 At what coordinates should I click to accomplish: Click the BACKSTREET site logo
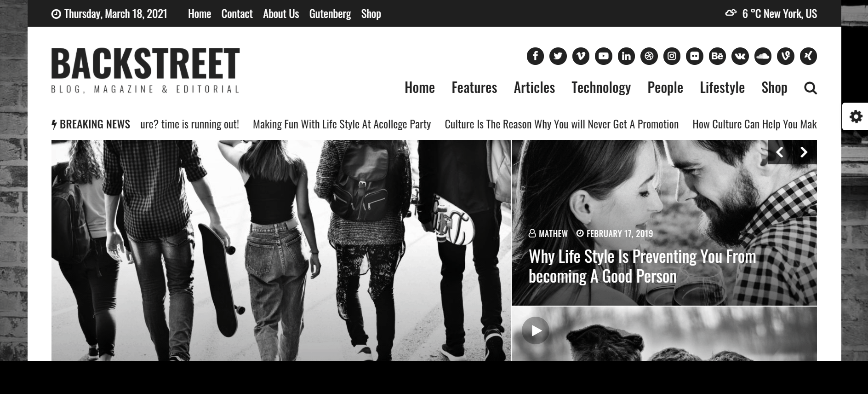145,70
